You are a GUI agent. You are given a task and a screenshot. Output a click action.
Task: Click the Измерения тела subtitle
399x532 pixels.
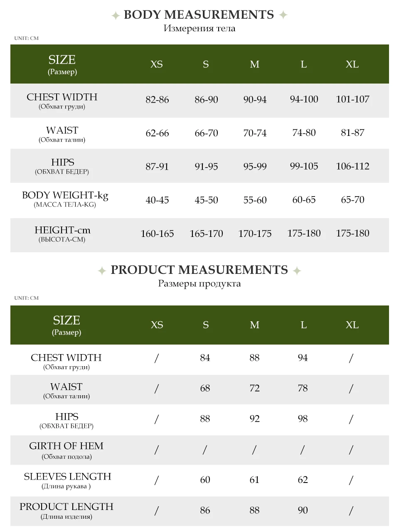[x=199, y=29]
